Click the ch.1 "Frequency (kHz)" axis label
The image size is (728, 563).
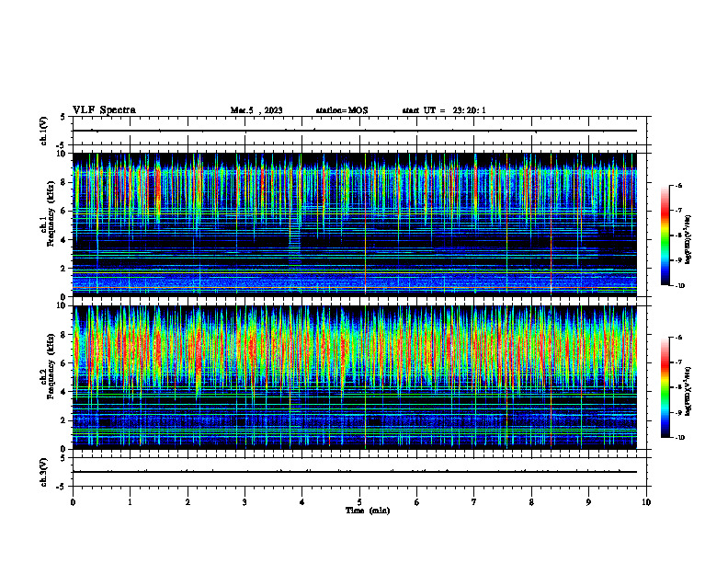pyautogui.click(x=51, y=212)
